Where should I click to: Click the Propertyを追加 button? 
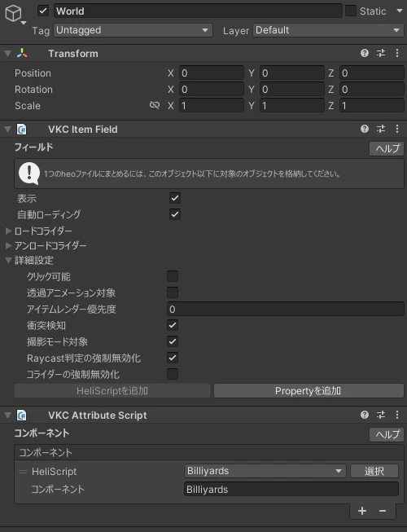(x=309, y=391)
